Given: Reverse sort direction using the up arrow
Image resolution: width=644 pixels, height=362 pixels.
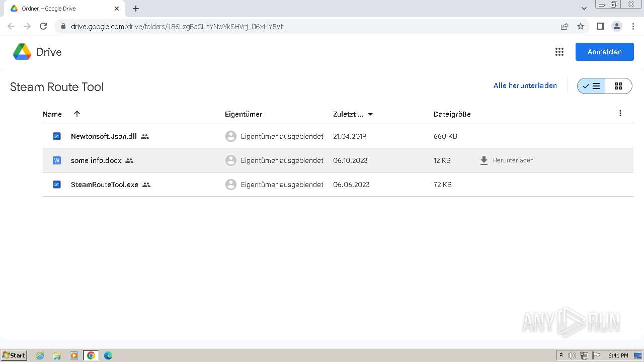Looking at the screenshot, I should [77, 114].
